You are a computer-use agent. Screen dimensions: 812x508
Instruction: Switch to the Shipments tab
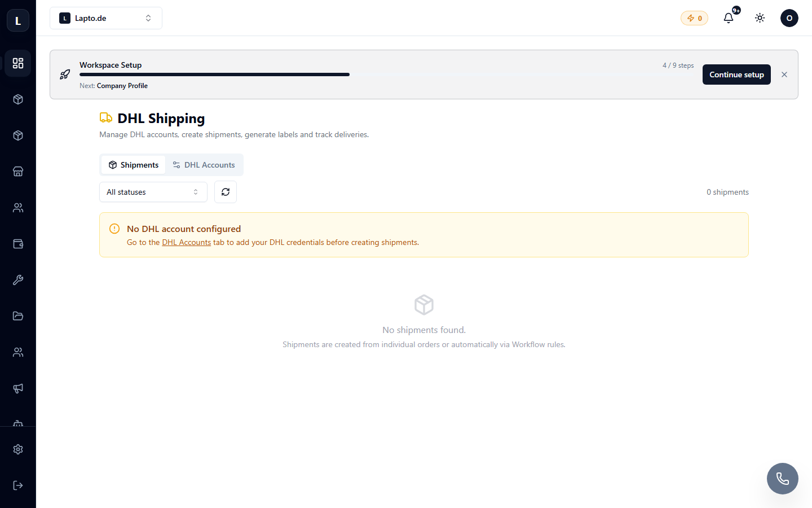click(134, 165)
